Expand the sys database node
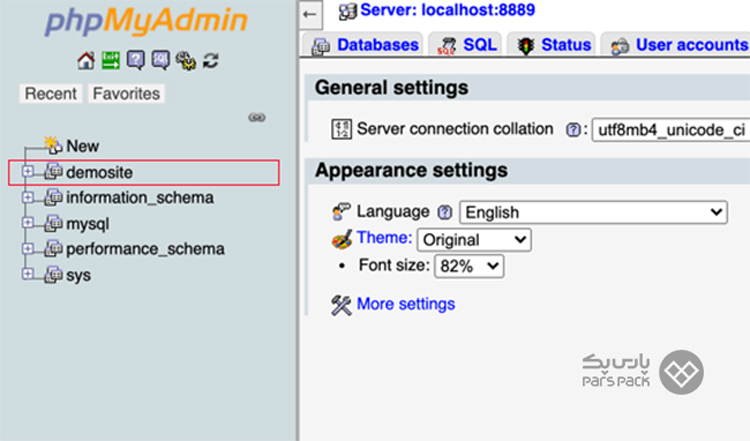The width and height of the screenshot is (750, 441). pos(28,274)
